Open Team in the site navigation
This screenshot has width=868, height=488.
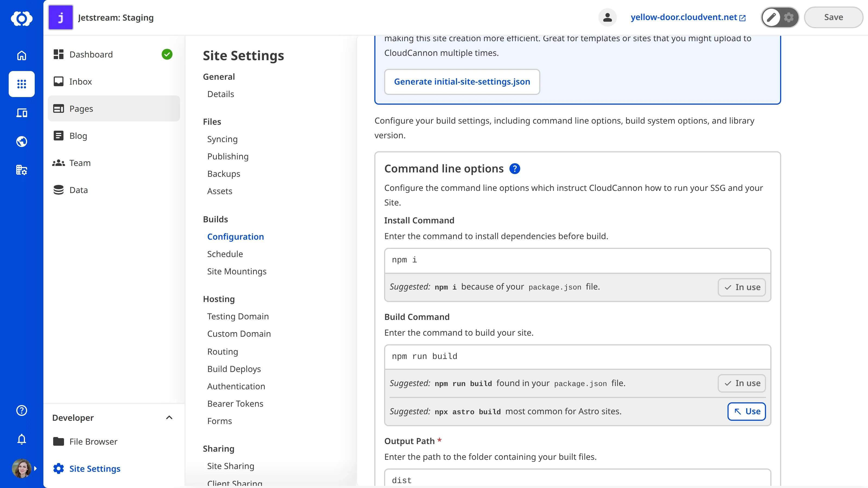(x=114, y=163)
